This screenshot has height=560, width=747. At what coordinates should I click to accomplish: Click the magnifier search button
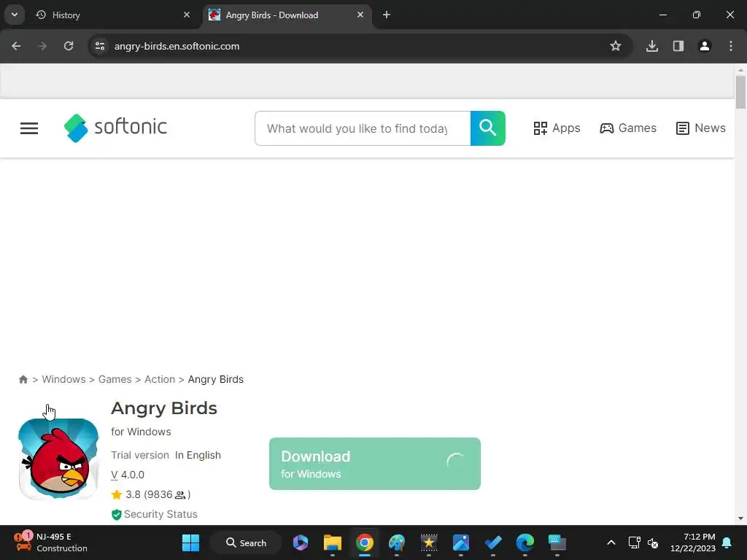point(487,128)
